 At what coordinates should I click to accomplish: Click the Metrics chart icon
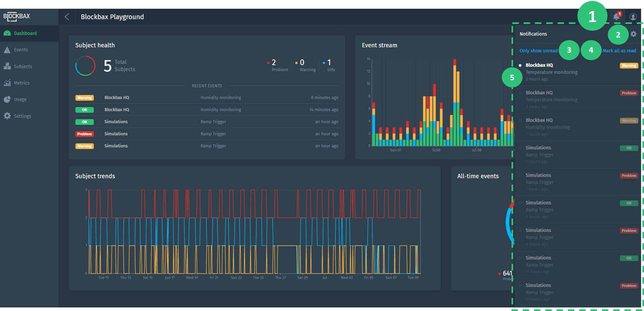point(7,83)
